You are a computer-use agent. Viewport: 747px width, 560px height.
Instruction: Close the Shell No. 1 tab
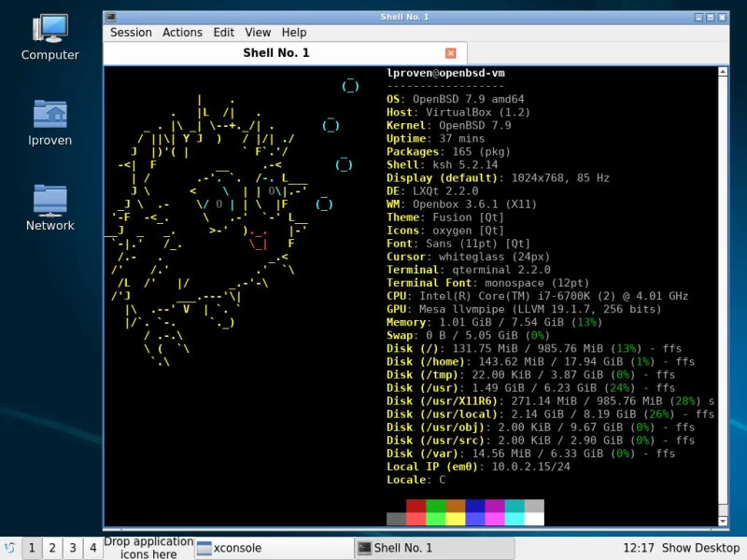click(x=450, y=53)
